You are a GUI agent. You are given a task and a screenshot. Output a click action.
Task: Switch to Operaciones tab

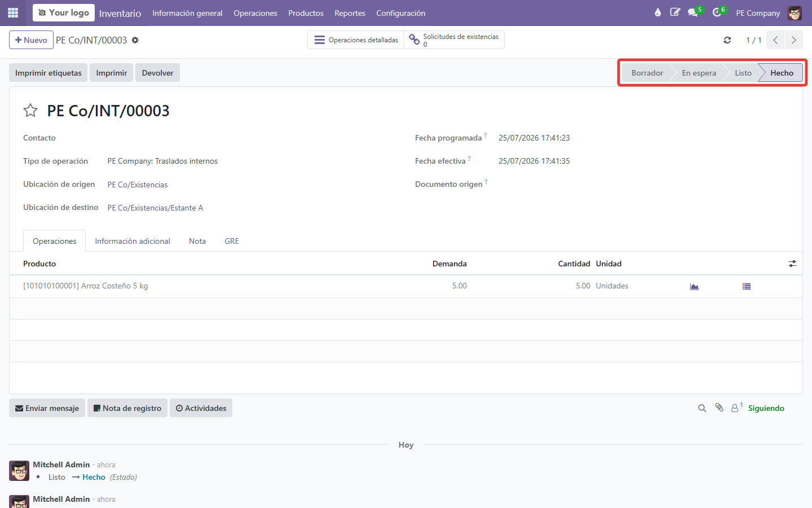point(55,241)
